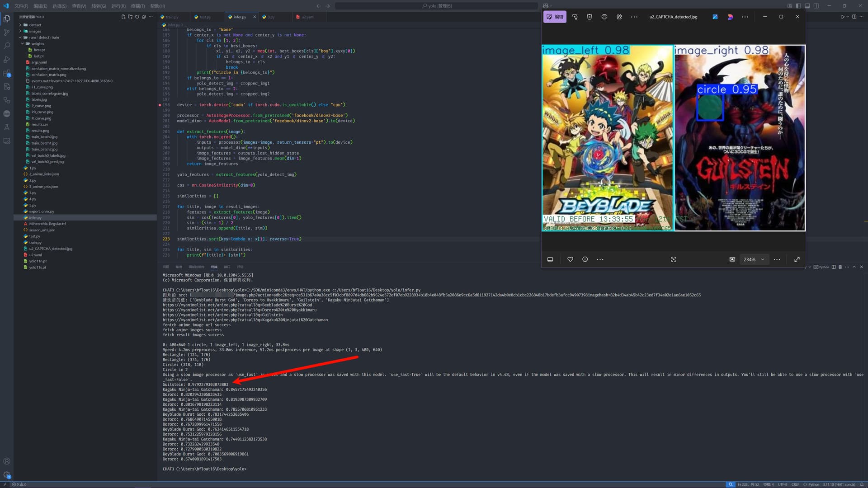Customize layout icon in title bar
Screen dimensions: 868x488
(790, 6)
